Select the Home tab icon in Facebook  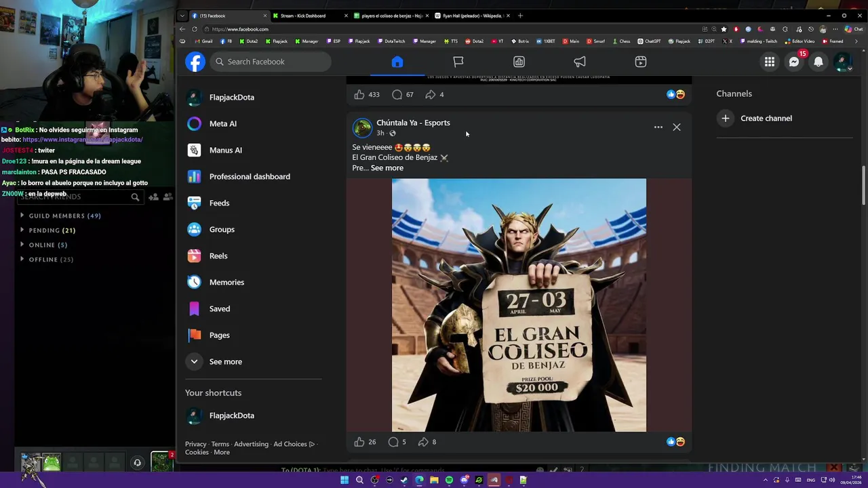[397, 62]
